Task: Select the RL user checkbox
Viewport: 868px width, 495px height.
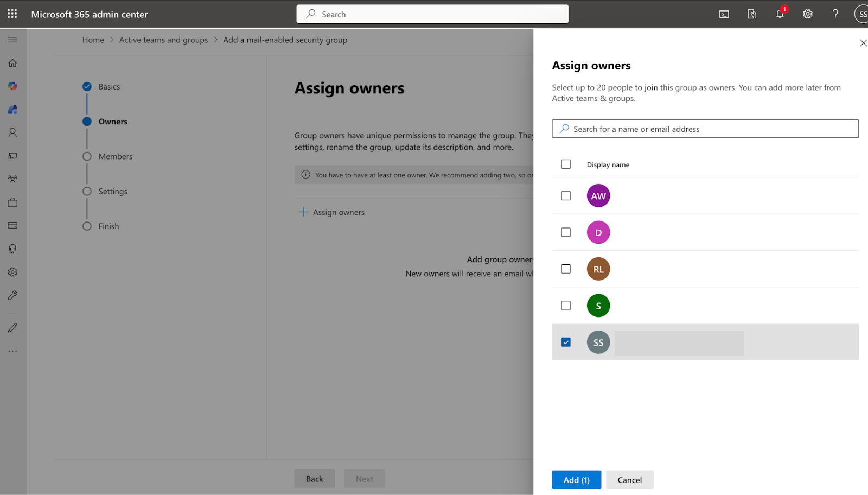Action: [x=566, y=269]
